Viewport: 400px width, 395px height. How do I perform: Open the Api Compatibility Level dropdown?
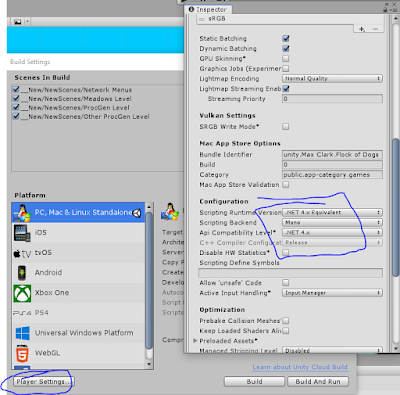[x=332, y=233]
